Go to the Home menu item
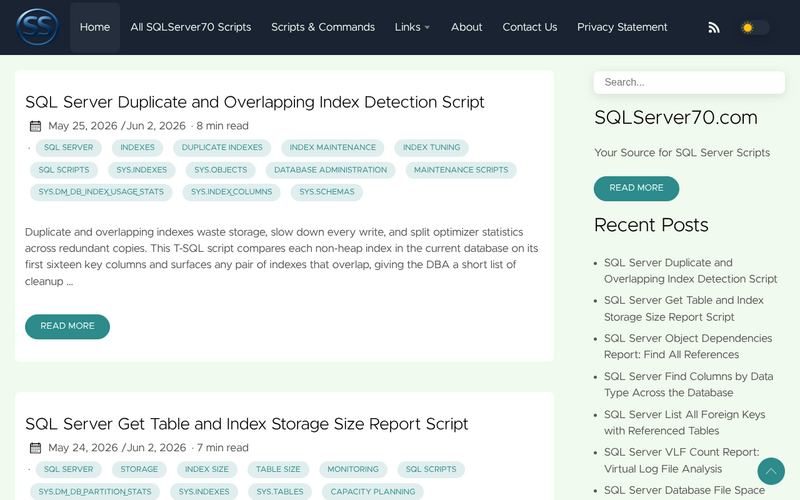Screen dimensions: 800x500 pyautogui.click(x=95, y=27)
